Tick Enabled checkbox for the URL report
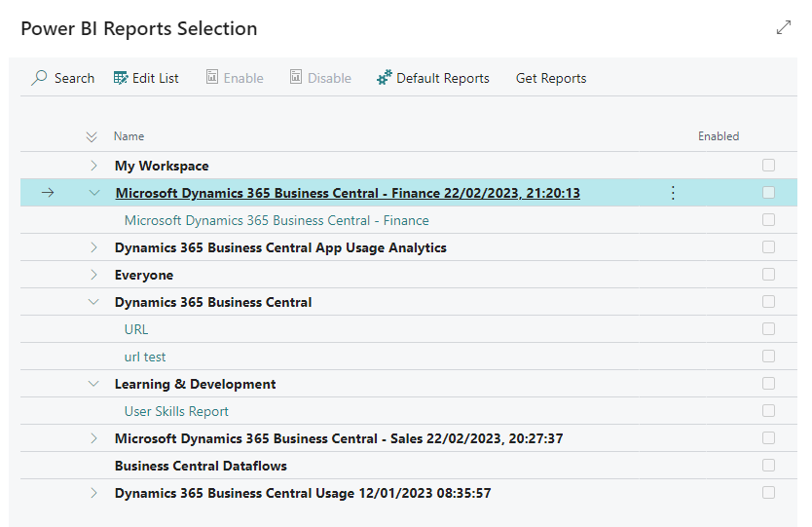Screen dimensions: 812x527 768,329
